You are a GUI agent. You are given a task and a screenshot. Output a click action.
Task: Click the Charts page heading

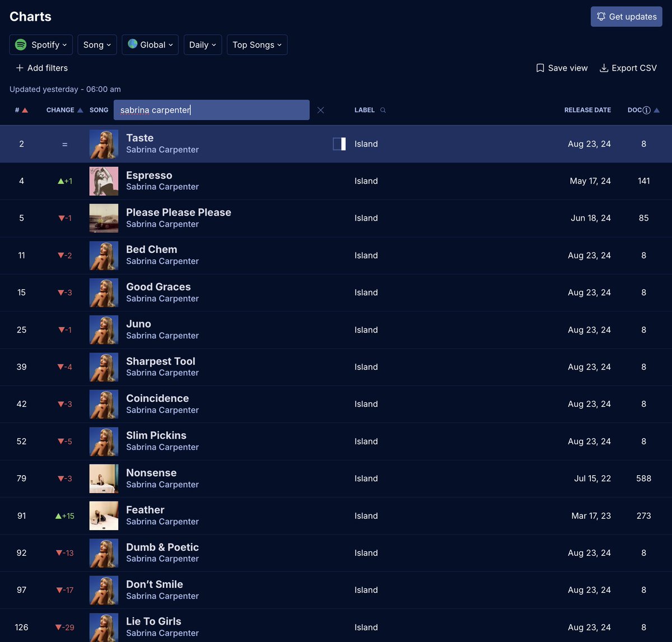pos(30,16)
